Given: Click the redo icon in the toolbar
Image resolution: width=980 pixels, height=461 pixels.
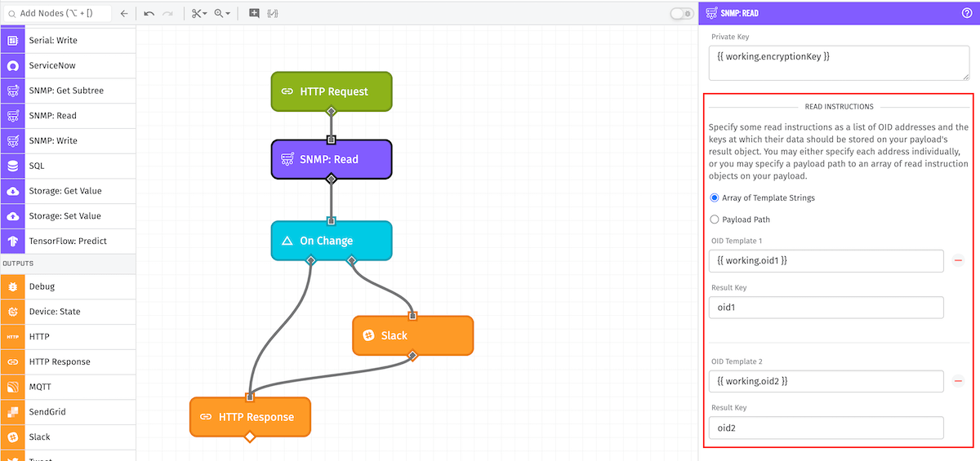Looking at the screenshot, I should (x=167, y=13).
